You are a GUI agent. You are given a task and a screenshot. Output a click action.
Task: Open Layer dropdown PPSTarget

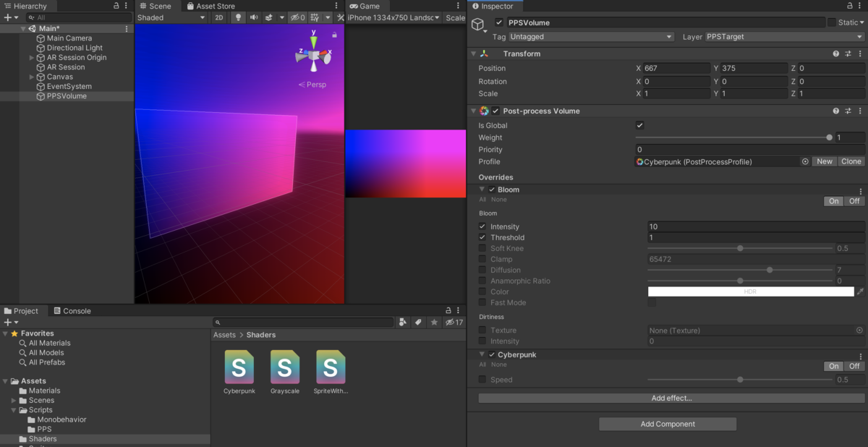coord(785,36)
